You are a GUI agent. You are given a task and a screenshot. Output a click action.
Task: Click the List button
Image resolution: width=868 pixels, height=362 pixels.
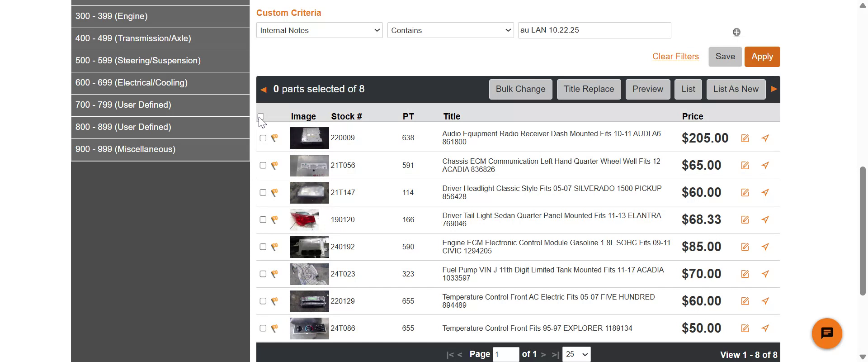click(689, 89)
